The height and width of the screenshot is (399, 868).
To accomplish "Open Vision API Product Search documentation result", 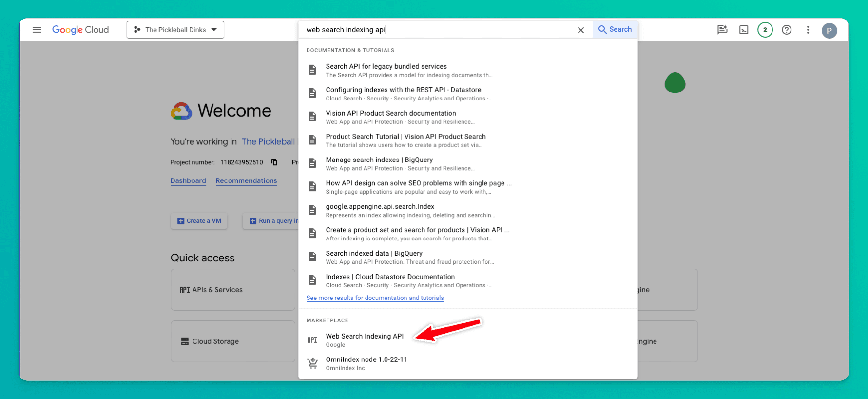I will click(468, 117).
